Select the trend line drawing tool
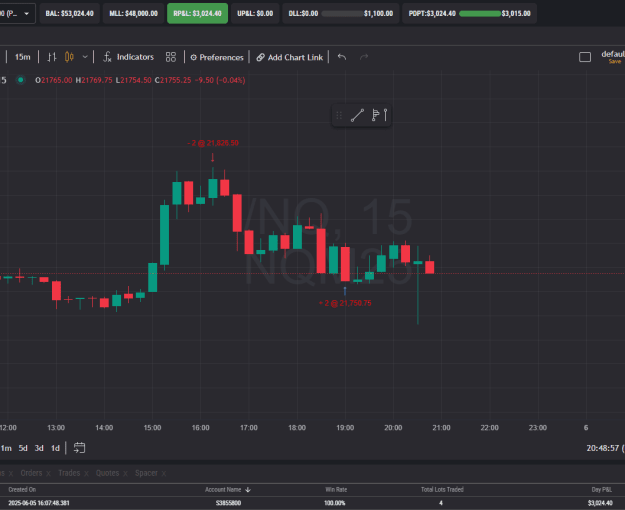 click(x=357, y=115)
